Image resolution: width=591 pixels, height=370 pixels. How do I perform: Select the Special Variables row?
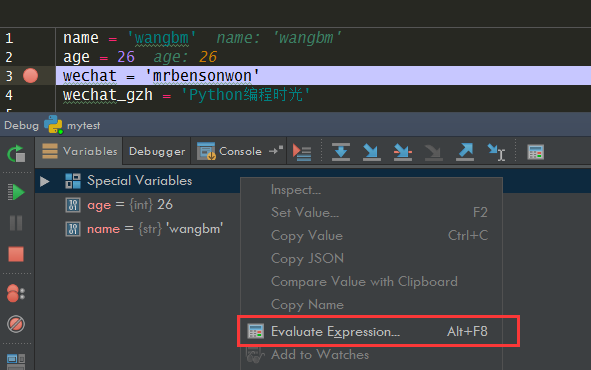138,181
